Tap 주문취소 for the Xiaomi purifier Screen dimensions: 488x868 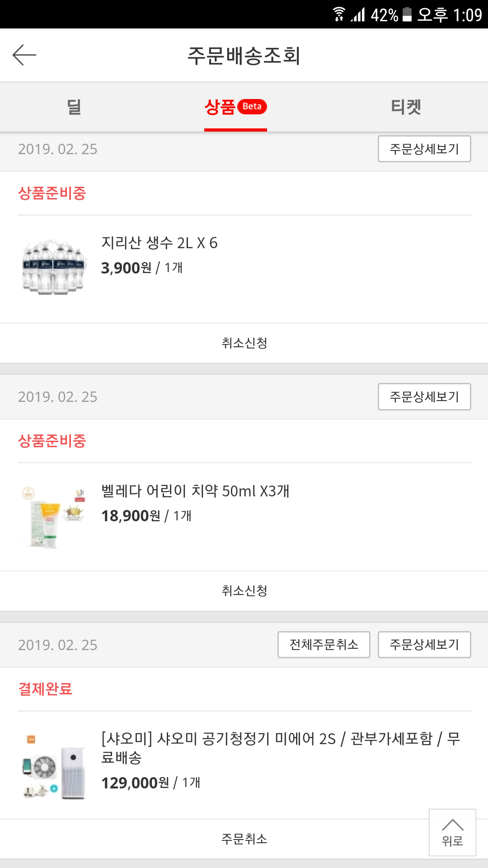244,839
